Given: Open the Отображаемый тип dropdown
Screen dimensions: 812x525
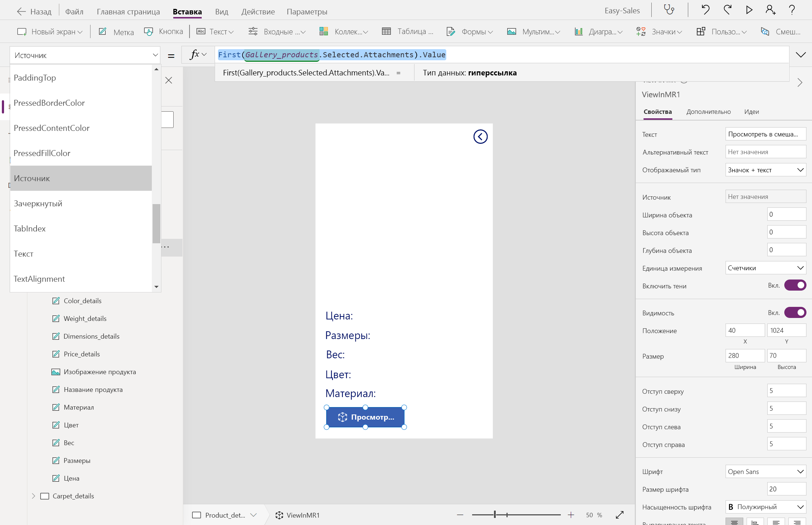Looking at the screenshot, I should click(765, 170).
